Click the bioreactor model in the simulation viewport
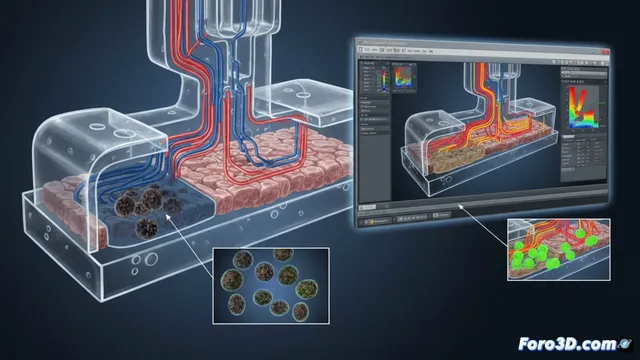 [480, 130]
